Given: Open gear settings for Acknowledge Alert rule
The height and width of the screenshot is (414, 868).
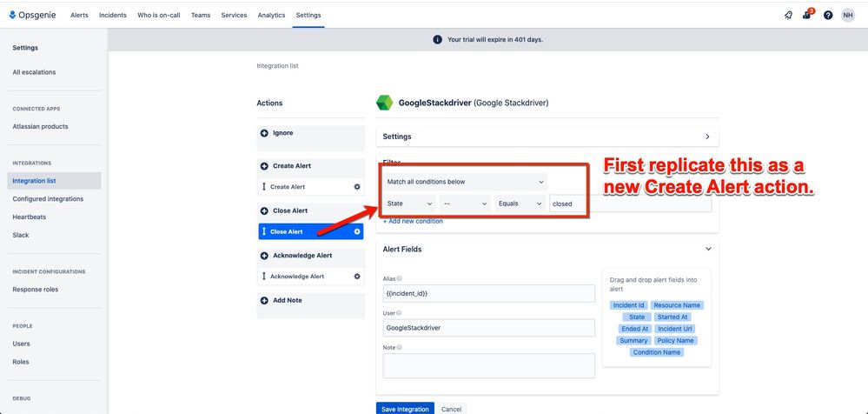Looking at the screenshot, I should [x=357, y=276].
